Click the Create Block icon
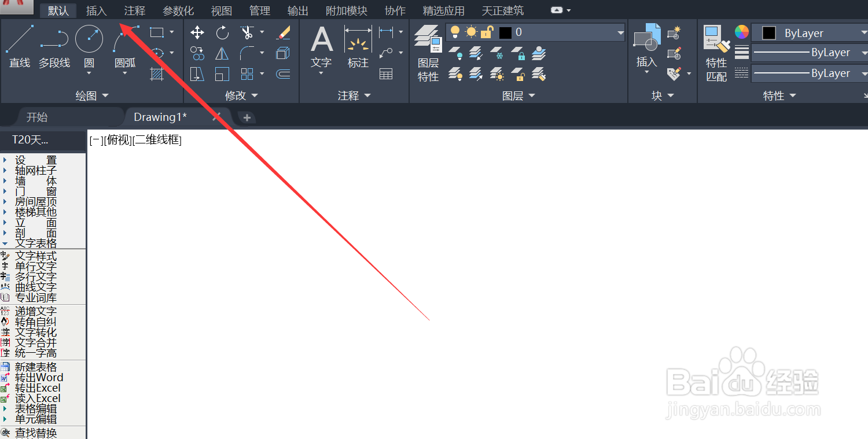Screen dimensions: 868x439 coord(674,34)
